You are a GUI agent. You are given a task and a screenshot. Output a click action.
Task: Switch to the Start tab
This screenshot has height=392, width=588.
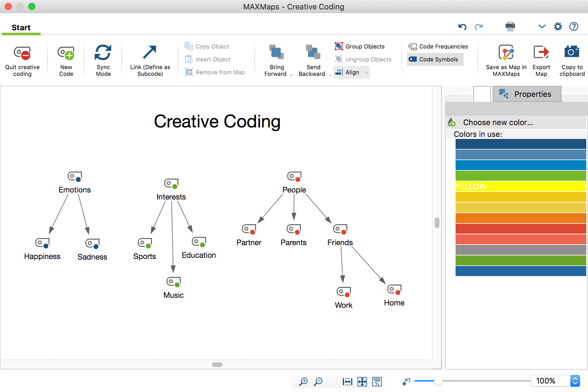(21, 28)
